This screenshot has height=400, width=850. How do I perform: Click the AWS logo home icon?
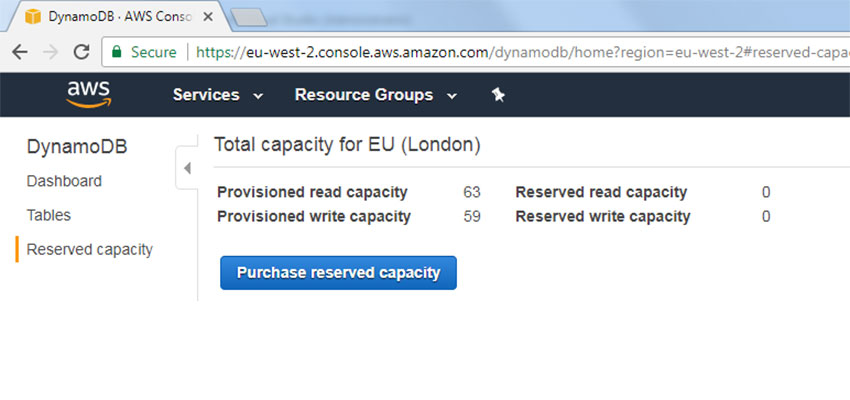click(x=89, y=94)
